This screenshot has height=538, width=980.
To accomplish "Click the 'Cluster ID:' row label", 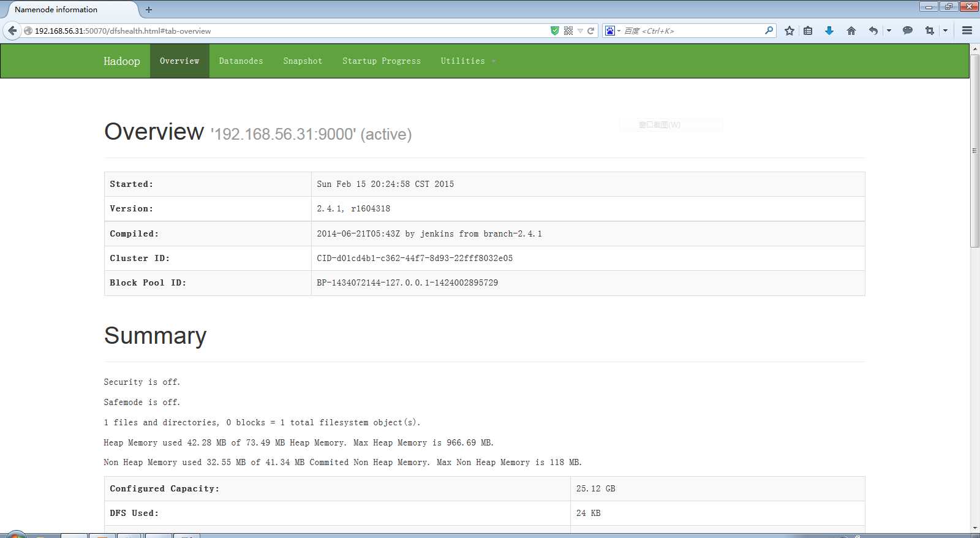I will pyautogui.click(x=140, y=258).
